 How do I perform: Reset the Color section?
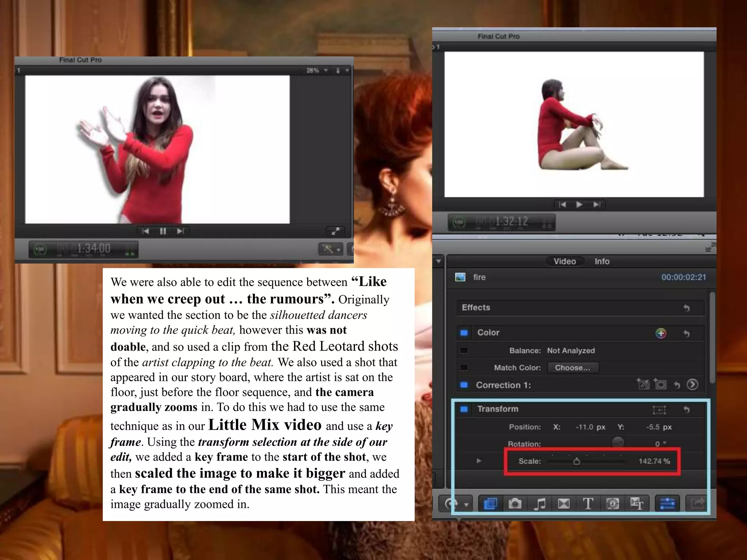pos(686,333)
